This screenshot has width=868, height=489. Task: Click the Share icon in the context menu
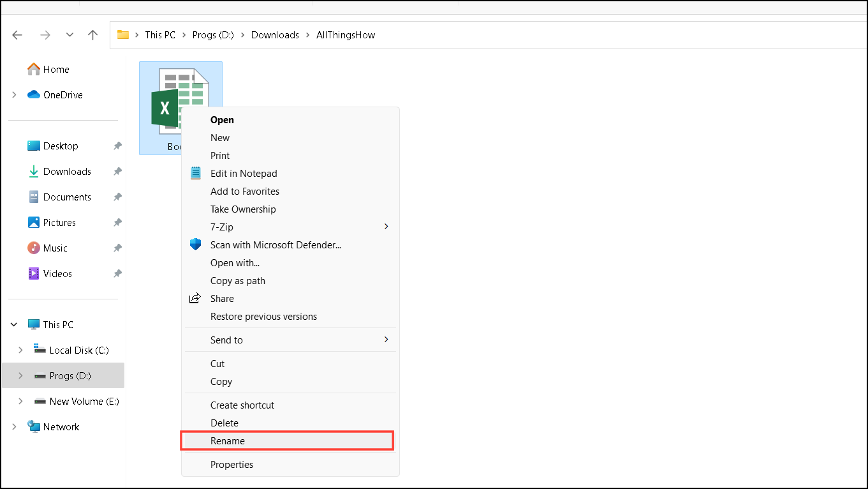(x=195, y=297)
